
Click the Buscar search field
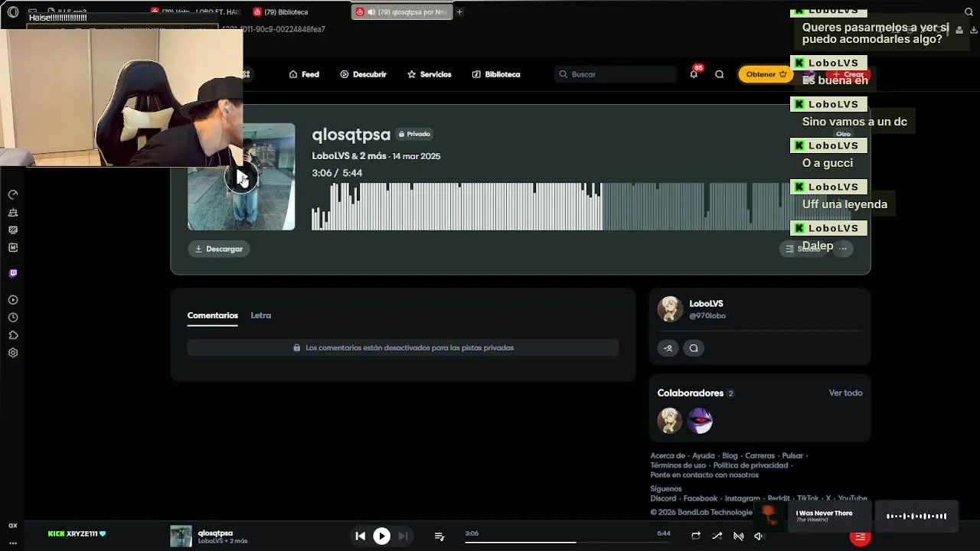616,74
